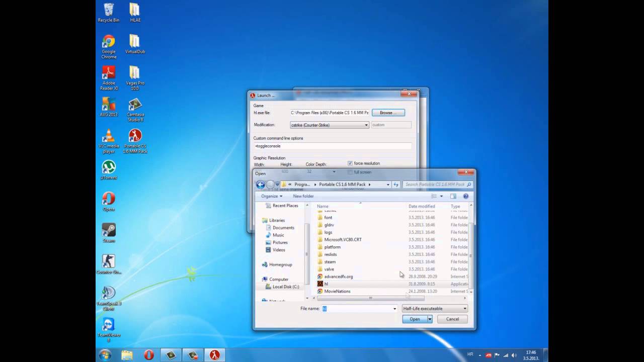Open the Modification dropdown in Launch window
The height and width of the screenshot is (362, 644).
coord(330,125)
